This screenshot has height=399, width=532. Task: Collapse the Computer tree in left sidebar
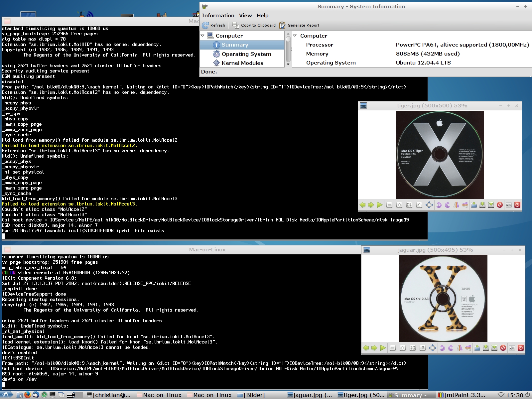pyautogui.click(x=202, y=36)
